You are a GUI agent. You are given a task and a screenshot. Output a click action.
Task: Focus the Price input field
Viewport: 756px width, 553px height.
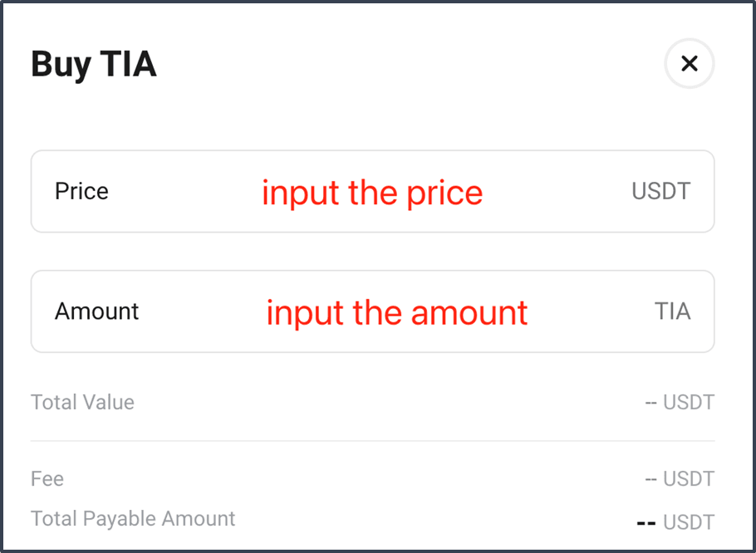tap(372, 191)
